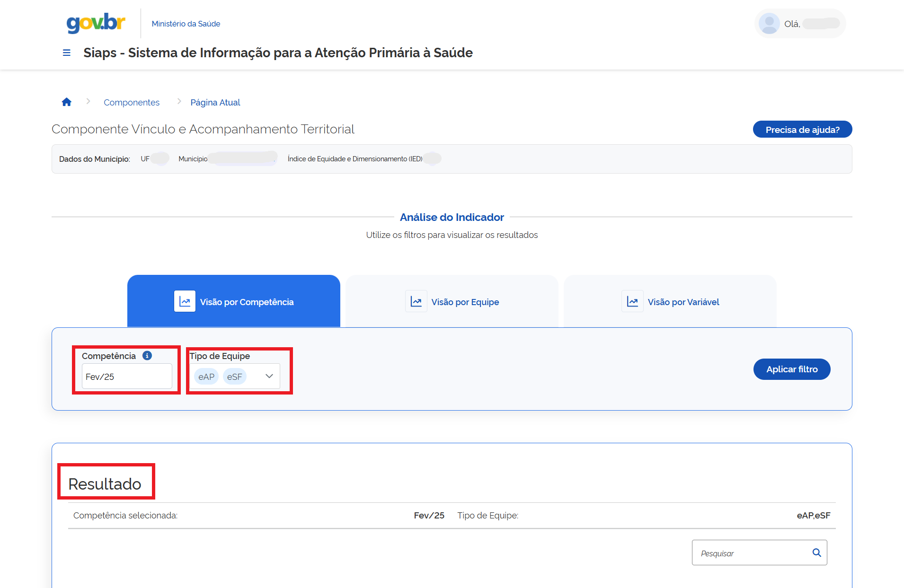
Task: Click the magnifier search icon
Action: click(x=816, y=553)
